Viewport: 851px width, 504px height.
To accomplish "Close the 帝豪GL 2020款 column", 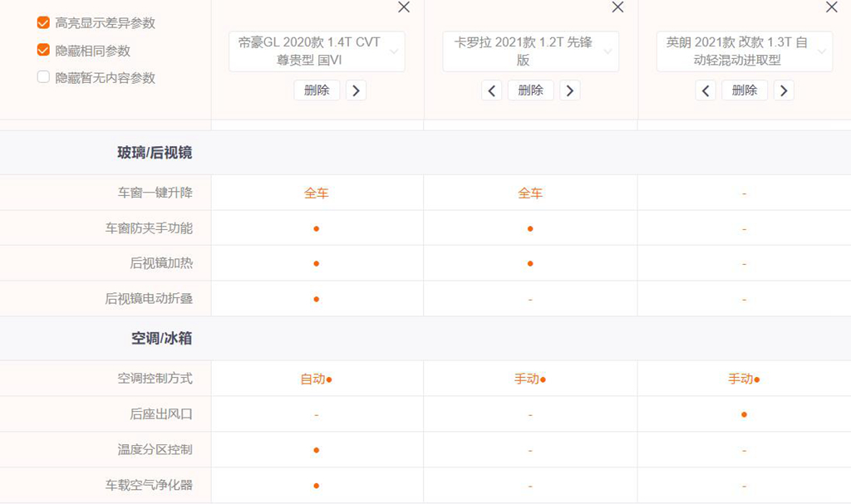I will 404,7.
